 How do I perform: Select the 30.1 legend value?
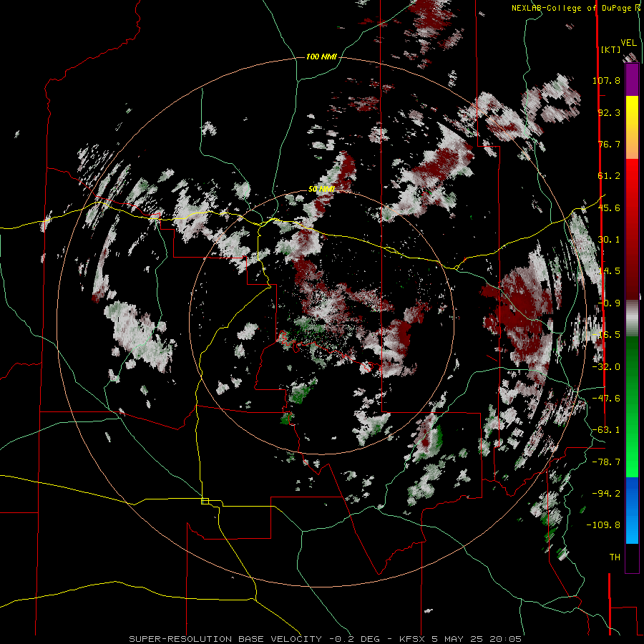(x=609, y=240)
